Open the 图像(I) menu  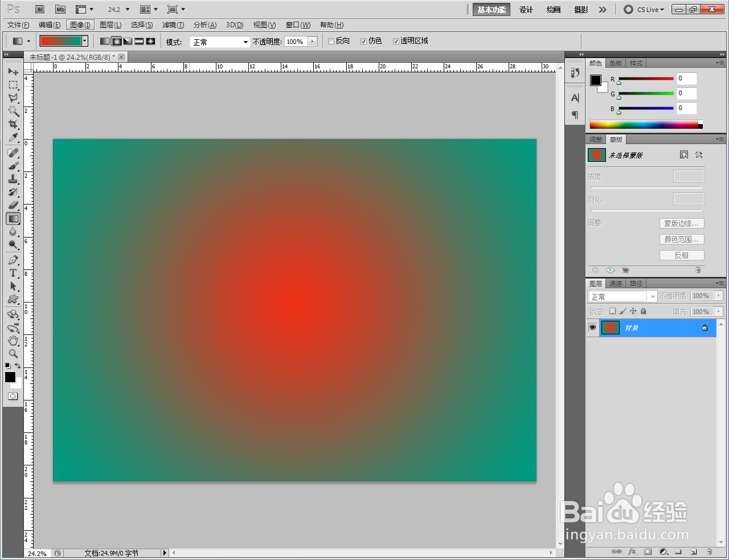(x=80, y=25)
